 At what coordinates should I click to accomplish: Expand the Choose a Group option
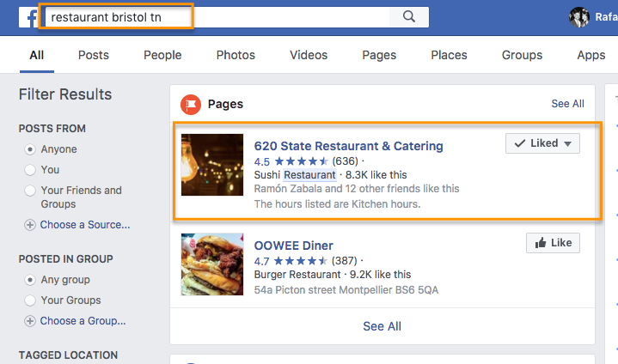coord(83,321)
